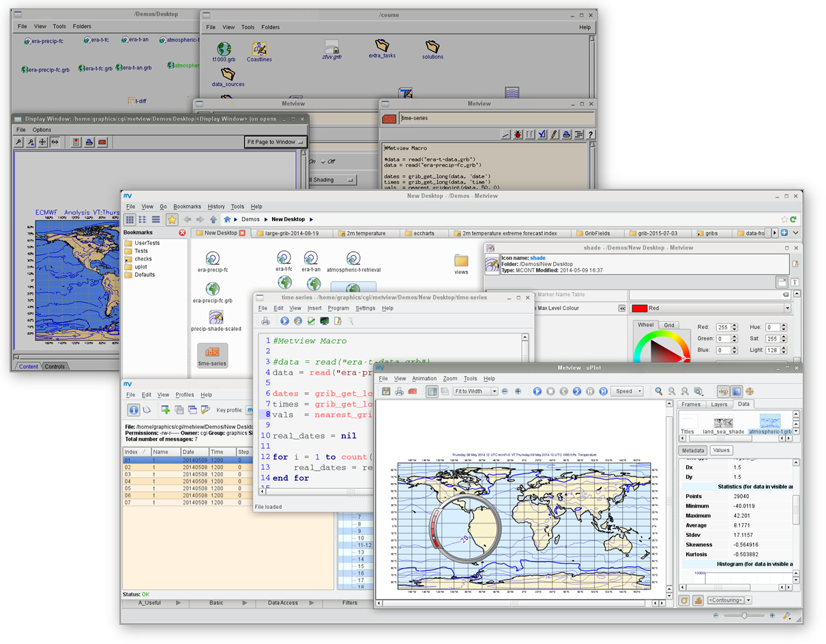Open t1000.grb in the course window
Screen dimensions: 826x644
click(x=224, y=52)
